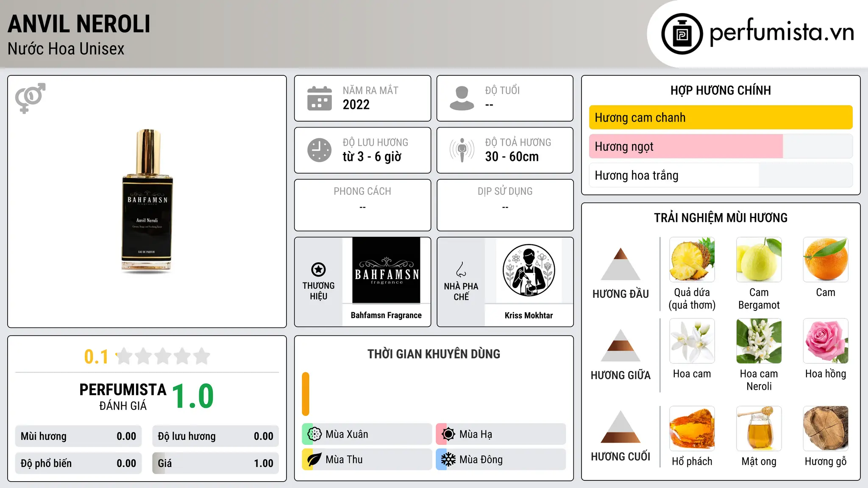The height and width of the screenshot is (488, 868).
Task: Click the Hương ngọt accord bar
Action: [x=721, y=146]
